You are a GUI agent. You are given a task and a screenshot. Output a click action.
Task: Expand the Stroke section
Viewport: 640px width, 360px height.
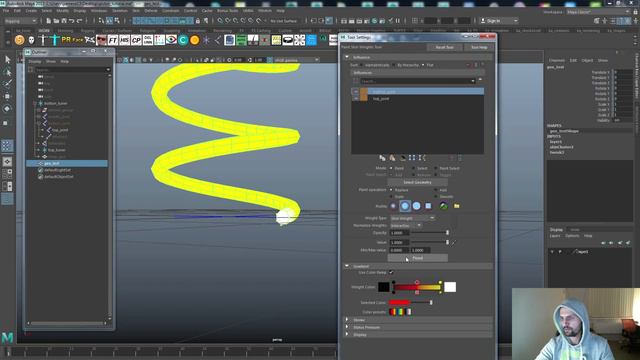(347, 320)
